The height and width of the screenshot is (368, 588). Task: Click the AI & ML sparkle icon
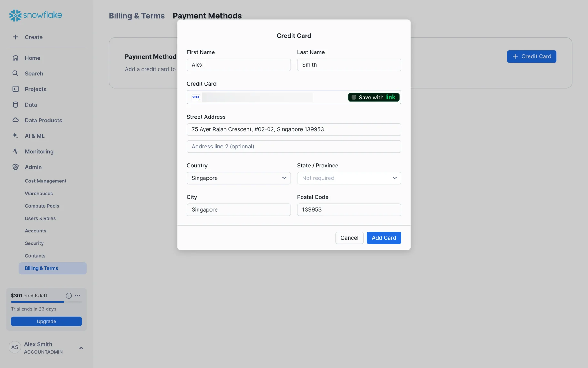[x=16, y=136]
